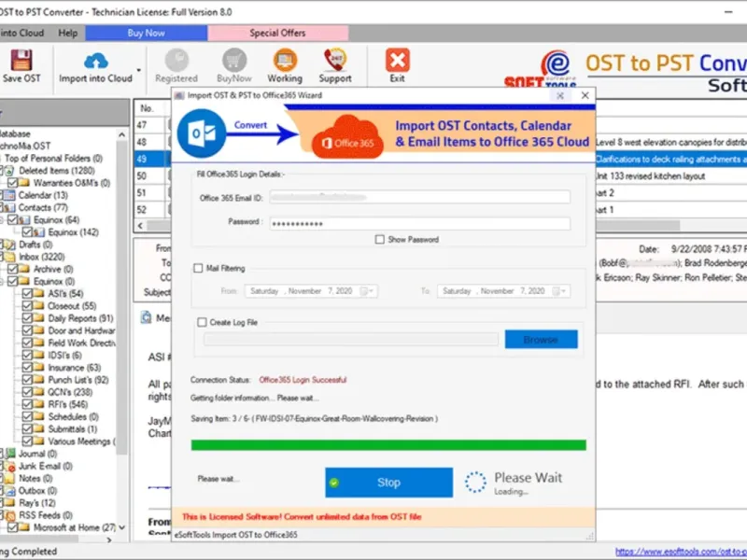The height and width of the screenshot is (560, 747).
Task: Click the Unit 133 revised kitchen layout subject
Action: (651, 176)
